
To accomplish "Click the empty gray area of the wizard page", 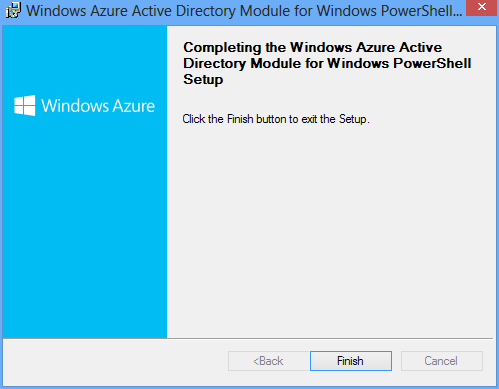I will click(330, 230).
